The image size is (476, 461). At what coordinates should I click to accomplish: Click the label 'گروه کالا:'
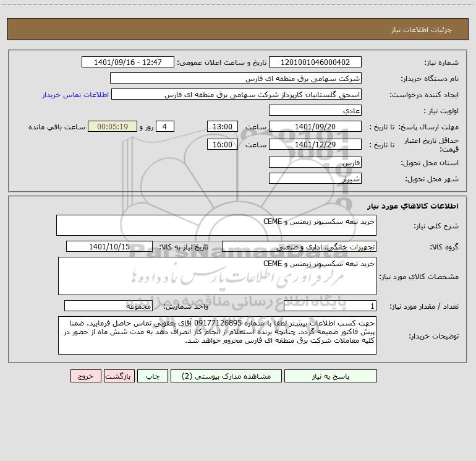(x=444, y=247)
